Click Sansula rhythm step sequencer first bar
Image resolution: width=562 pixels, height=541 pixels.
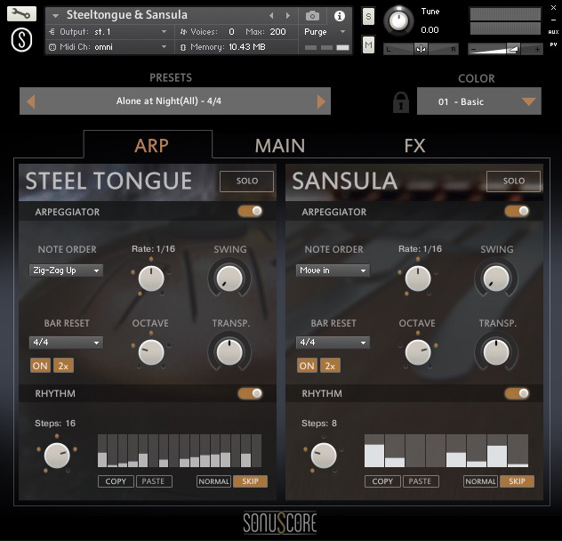374,451
